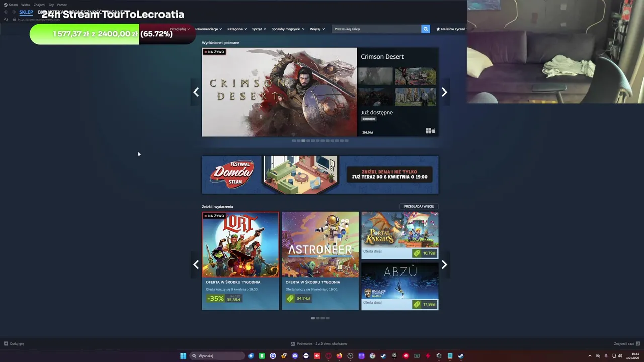Open the Steam menu in menu bar

coord(13,5)
